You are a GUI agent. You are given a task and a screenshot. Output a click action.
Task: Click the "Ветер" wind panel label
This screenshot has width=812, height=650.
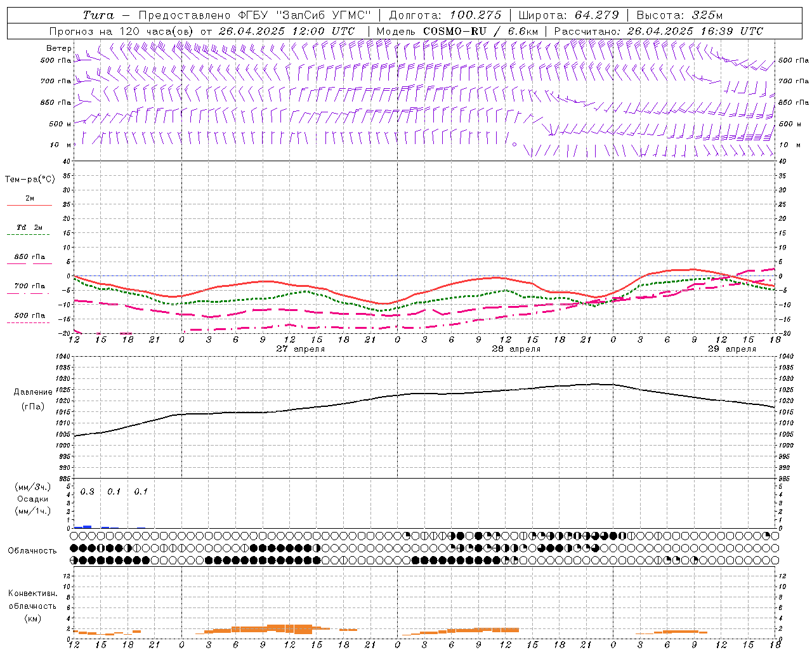coord(59,48)
